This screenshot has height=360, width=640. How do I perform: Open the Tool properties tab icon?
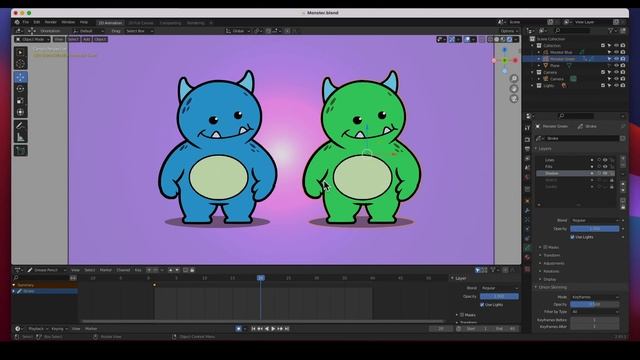click(527, 128)
